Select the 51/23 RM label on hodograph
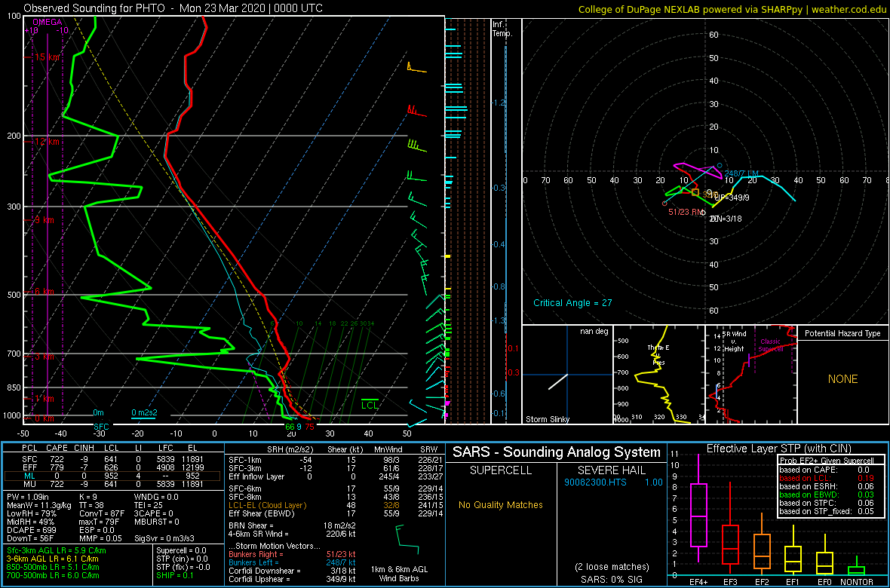Screen dimensions: 890x588 (686, 212)
